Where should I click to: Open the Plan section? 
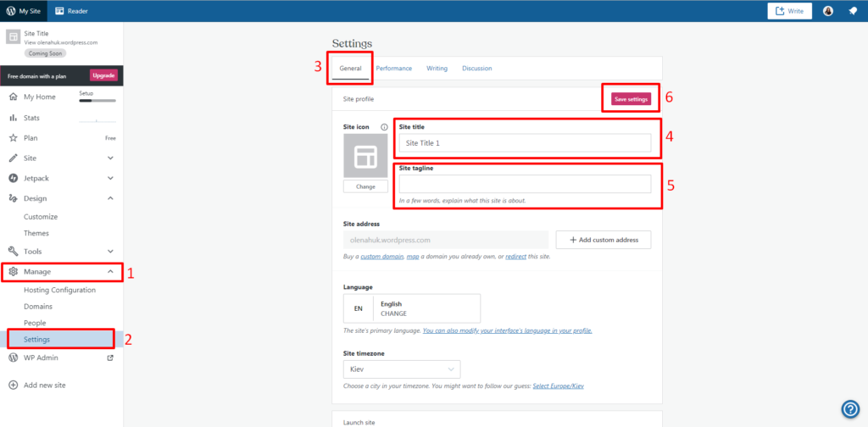[x=31, y=138]
